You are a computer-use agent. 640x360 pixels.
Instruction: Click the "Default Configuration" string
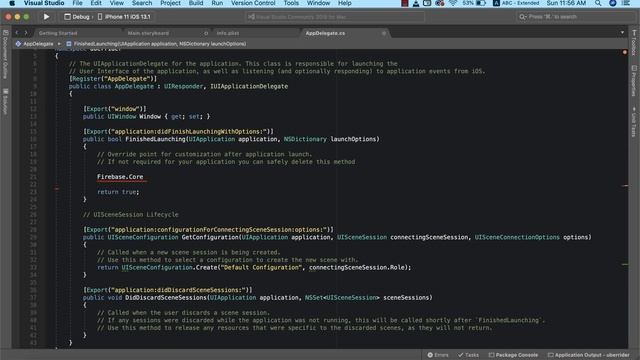tap(261, 267)
